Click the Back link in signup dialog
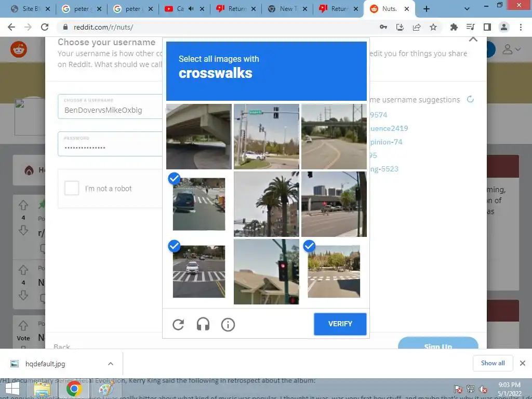532x399 pixels. tap(62, 346)
